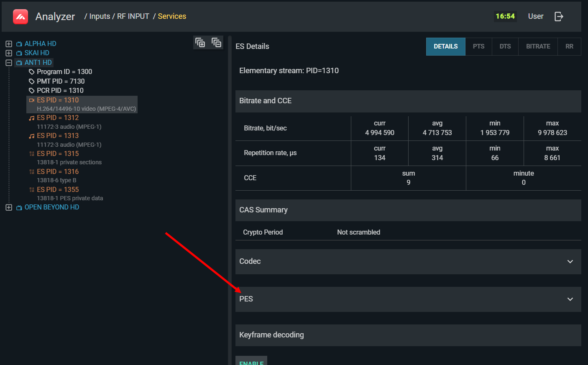Click the collapse all tree icon
Screen dimensions: 588x365
pos(216,43)
